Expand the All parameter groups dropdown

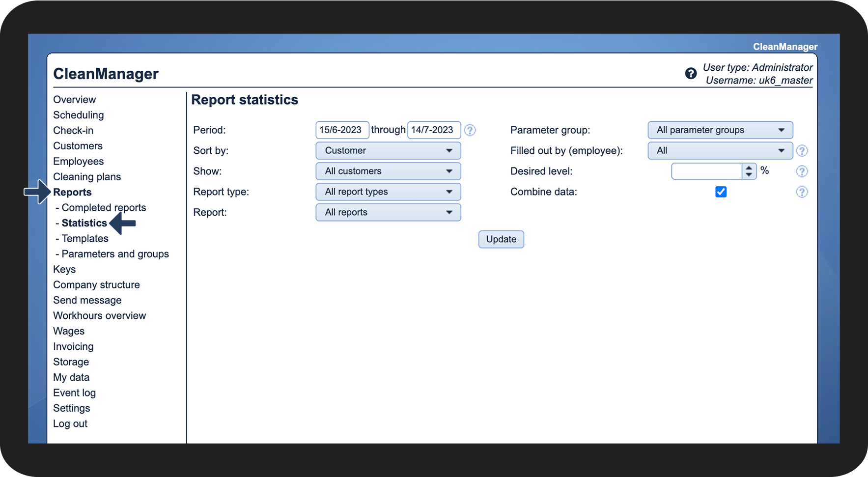(720, 130)
